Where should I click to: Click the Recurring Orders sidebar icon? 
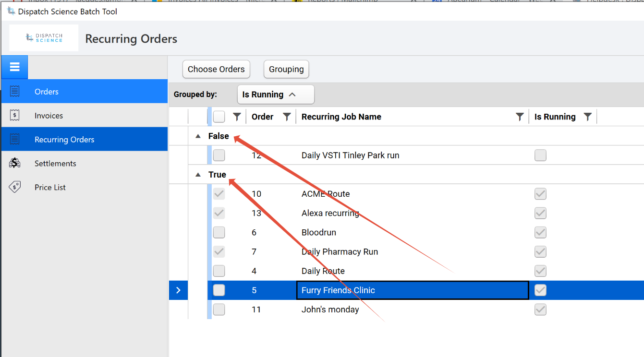14,139
